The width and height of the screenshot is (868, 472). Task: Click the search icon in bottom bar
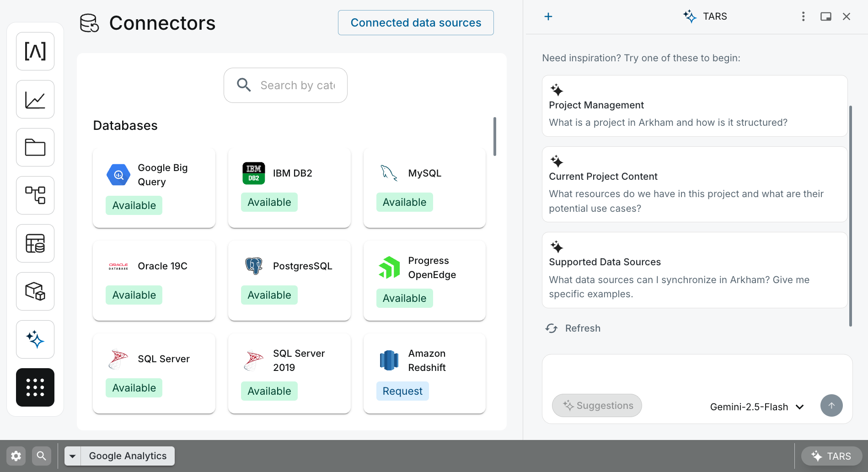[x=42, y=456]
